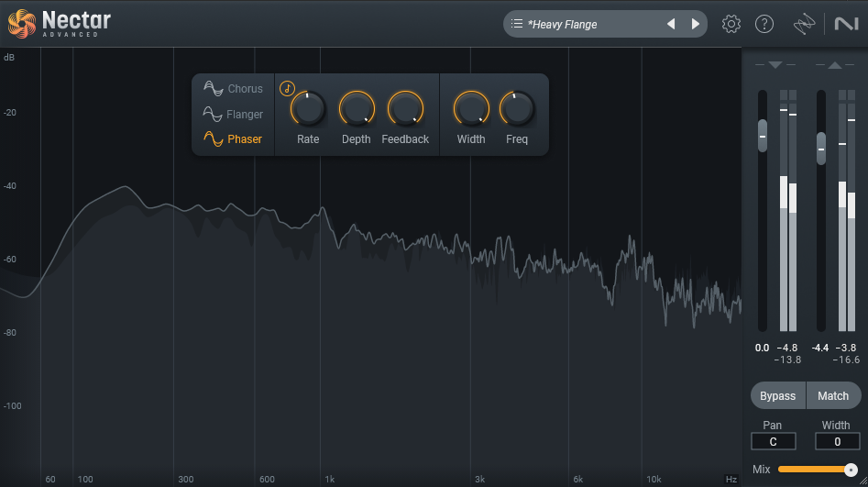This screenshot has width=868, height=487.
Task: Open the preset list menu icon
Action: 516,24
